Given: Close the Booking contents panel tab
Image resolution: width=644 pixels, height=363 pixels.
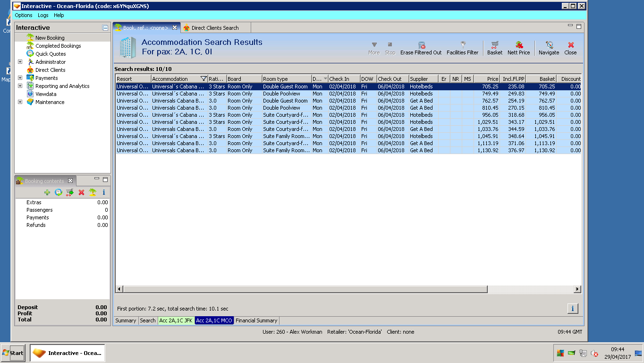Looking at the screenshot, I should [x=70, y=181].
